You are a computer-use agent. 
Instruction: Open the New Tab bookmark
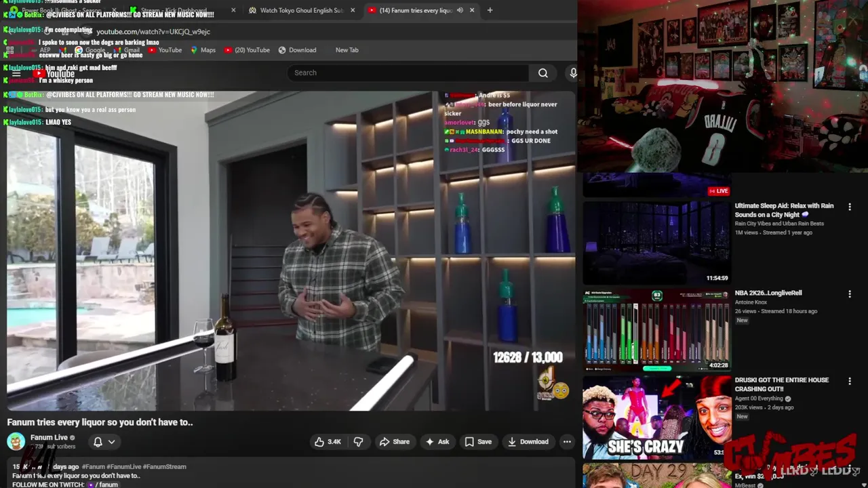[x=347, y=50]
